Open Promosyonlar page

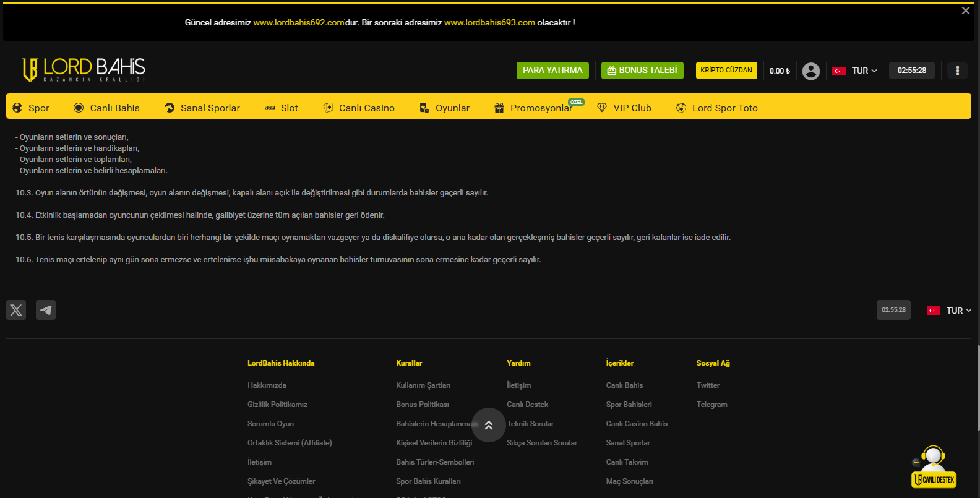tap(534, 108)
